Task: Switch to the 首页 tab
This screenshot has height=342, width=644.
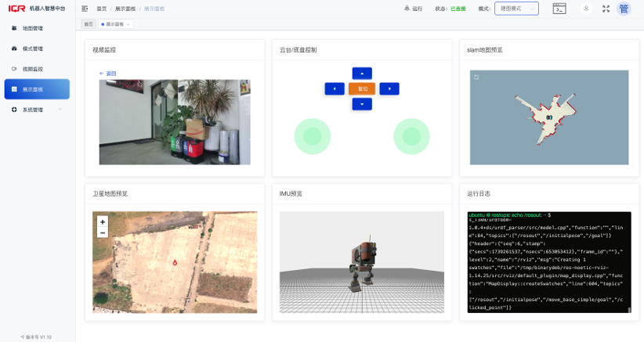Action: [89, 24]
